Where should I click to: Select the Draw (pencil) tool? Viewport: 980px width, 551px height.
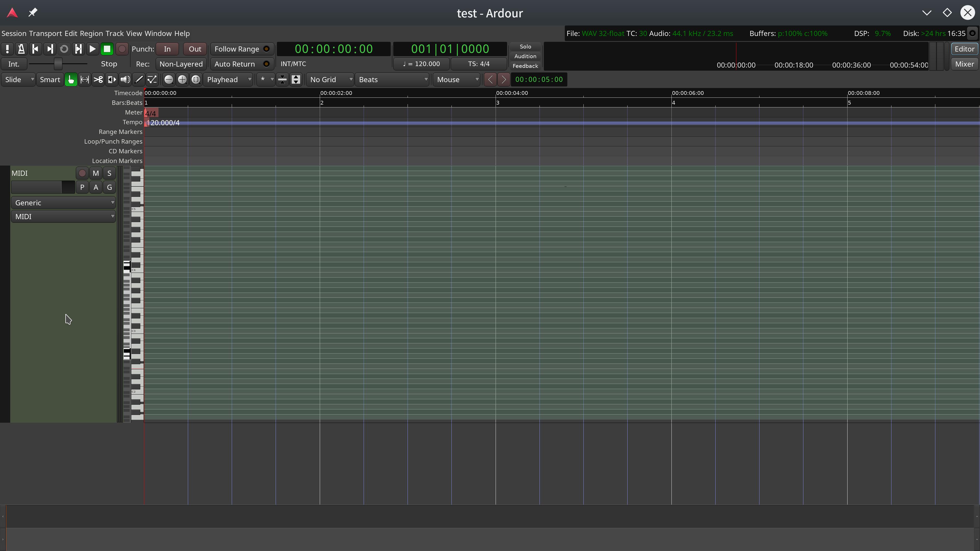tap(139, 80)
